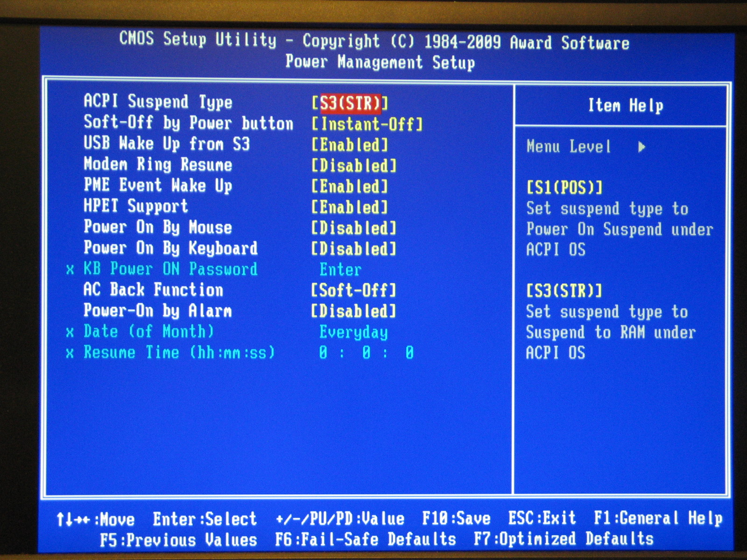Select the PME Event Wake Up menu row
The height and width of the screenshot is (560, 747).
coord(158,185)
